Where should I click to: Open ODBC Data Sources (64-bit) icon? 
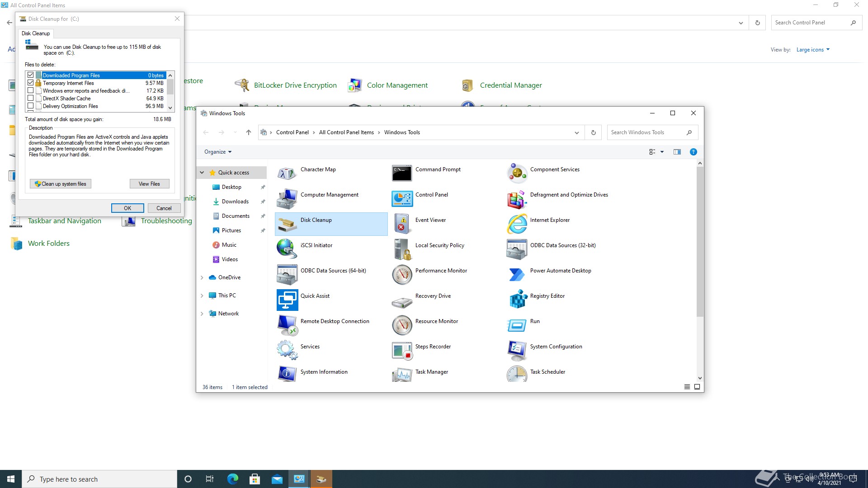click(x=287, y=274)
